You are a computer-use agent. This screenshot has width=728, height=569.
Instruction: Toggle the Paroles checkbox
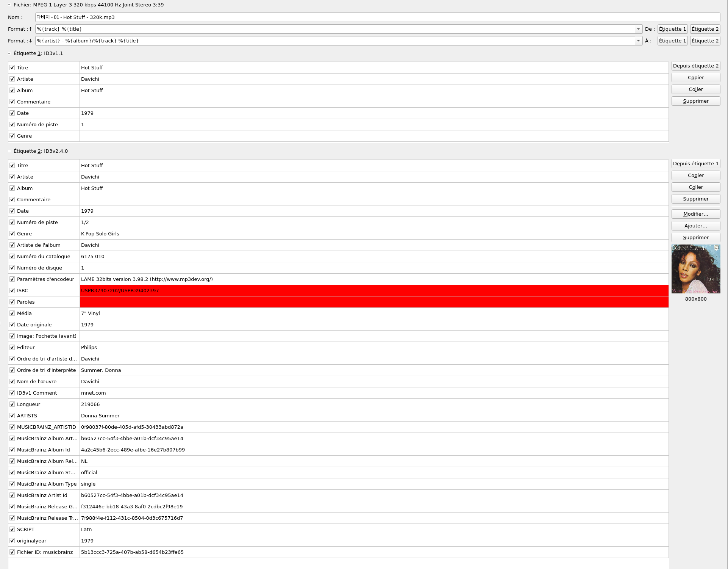(x=12, y=302)
